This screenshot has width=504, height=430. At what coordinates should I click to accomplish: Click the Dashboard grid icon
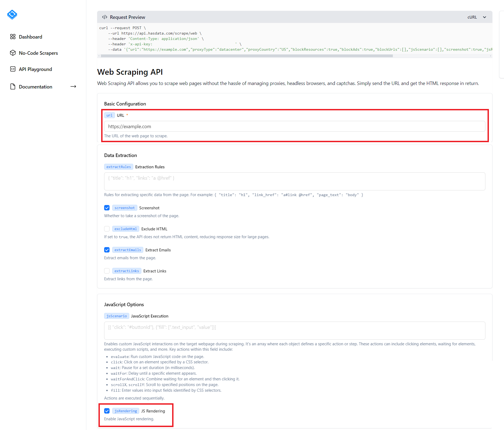pyautogui.click(x=13, y=37)
